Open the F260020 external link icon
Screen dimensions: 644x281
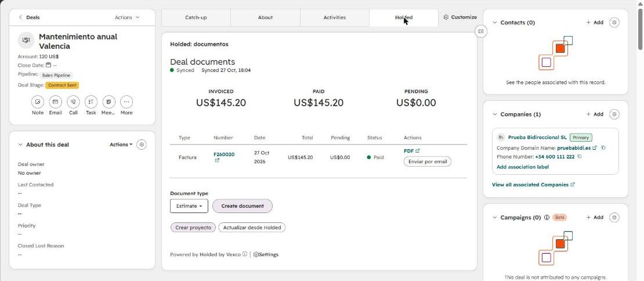pos(217,161)
